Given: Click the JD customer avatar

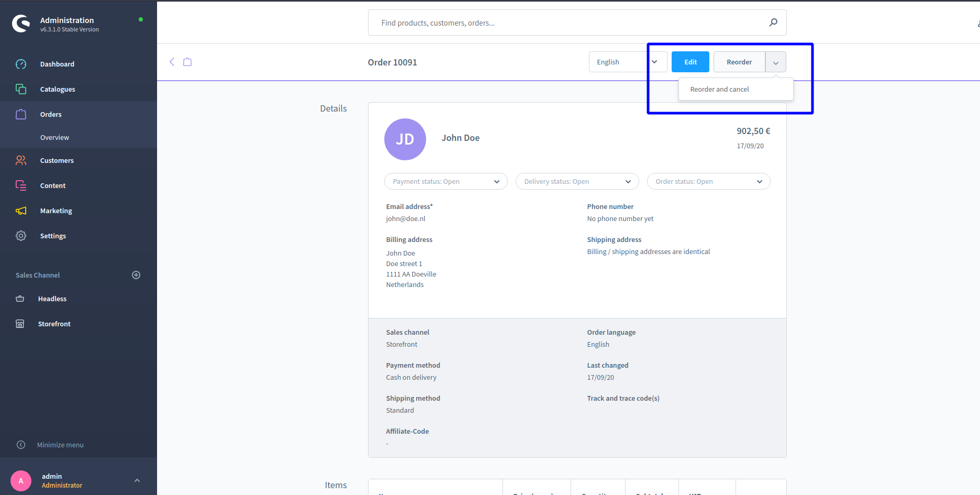Looking at the screenshot, I should [405, 139].
